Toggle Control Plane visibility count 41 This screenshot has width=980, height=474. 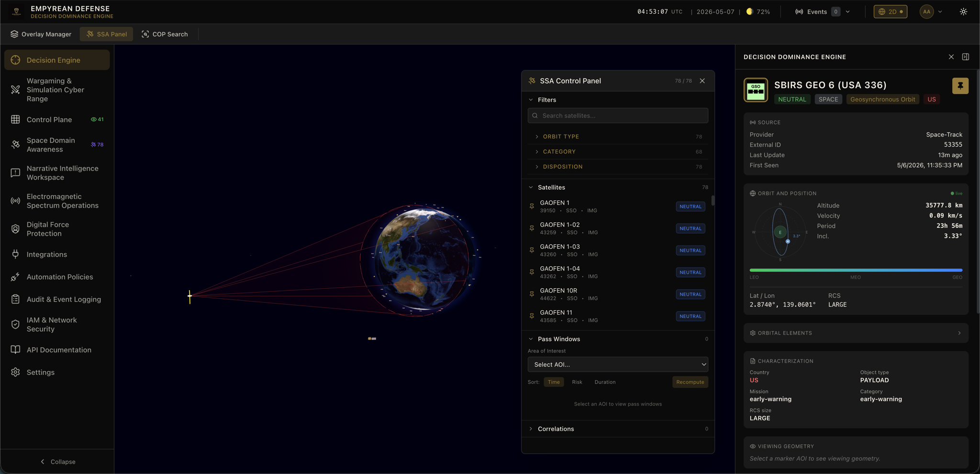tap(97, 119)
